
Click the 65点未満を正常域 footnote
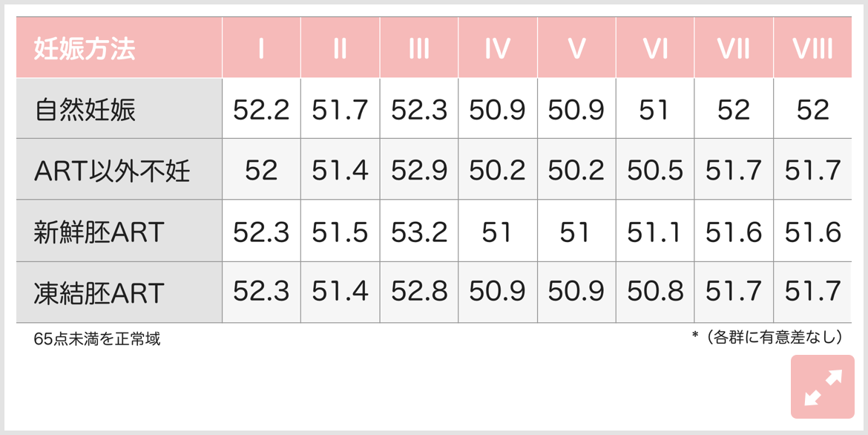(96, 340)
